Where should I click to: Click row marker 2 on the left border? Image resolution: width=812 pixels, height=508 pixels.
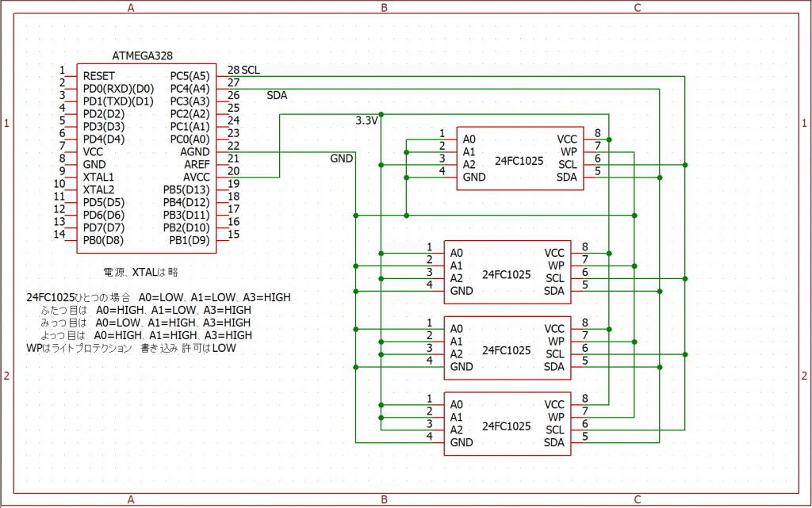[7, 375]
